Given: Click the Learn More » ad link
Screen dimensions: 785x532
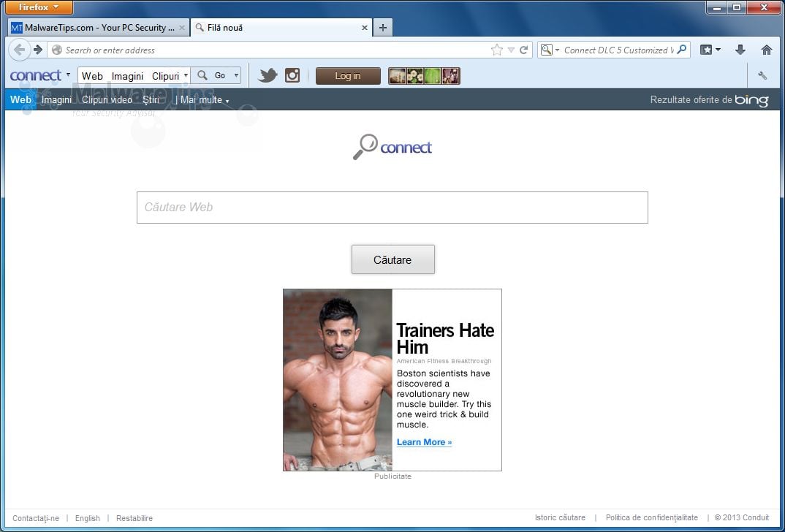Looking at the screenshot, I should click(x=425, y=442).
